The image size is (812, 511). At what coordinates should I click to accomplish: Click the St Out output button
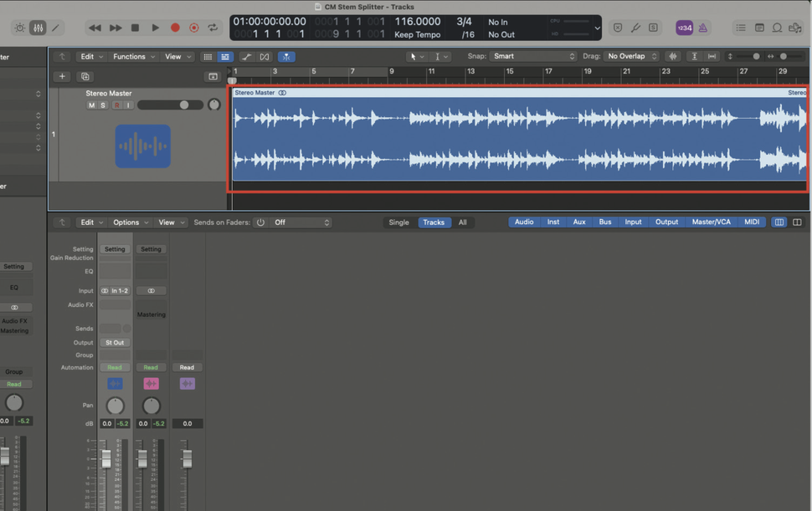[x=115, y=342]
